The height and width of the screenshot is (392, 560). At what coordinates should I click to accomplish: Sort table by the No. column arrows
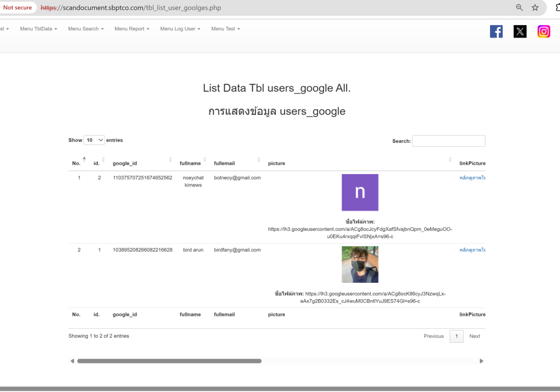85,160
